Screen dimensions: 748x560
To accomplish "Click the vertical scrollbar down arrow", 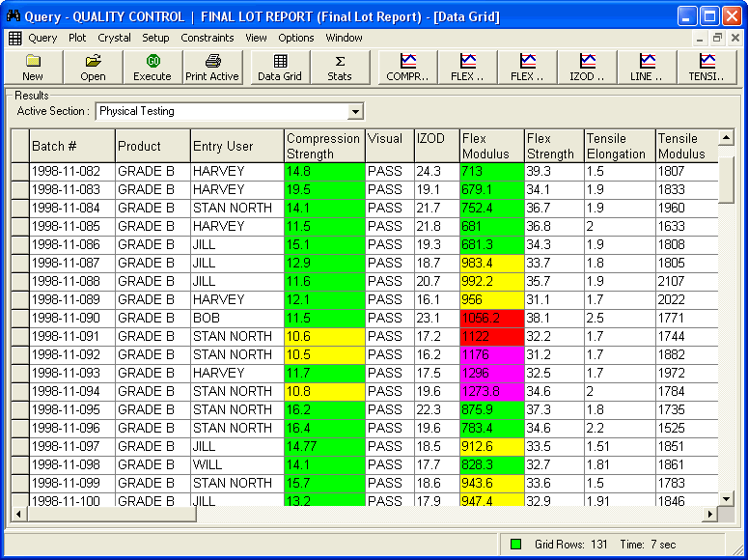I will click(726, 499).
